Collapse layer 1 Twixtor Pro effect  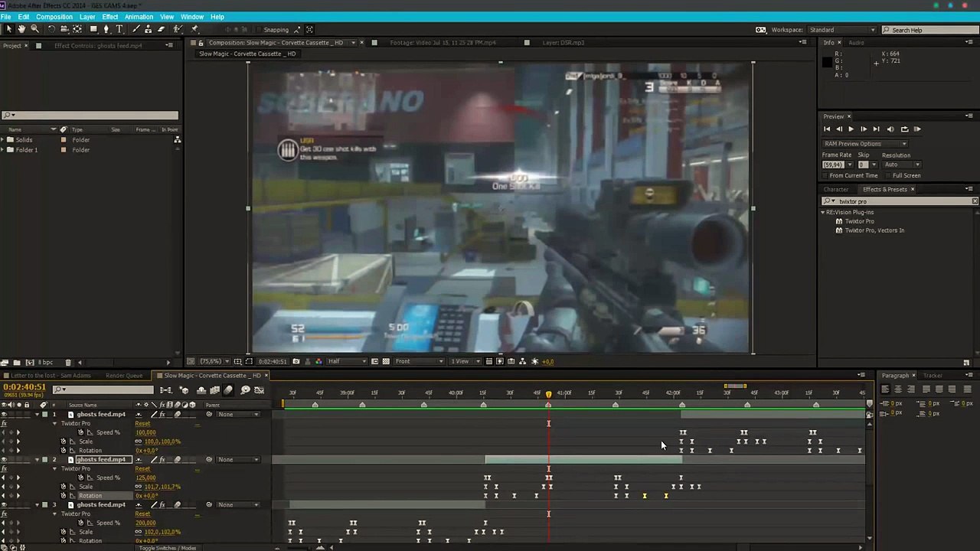tap(54, 423)
